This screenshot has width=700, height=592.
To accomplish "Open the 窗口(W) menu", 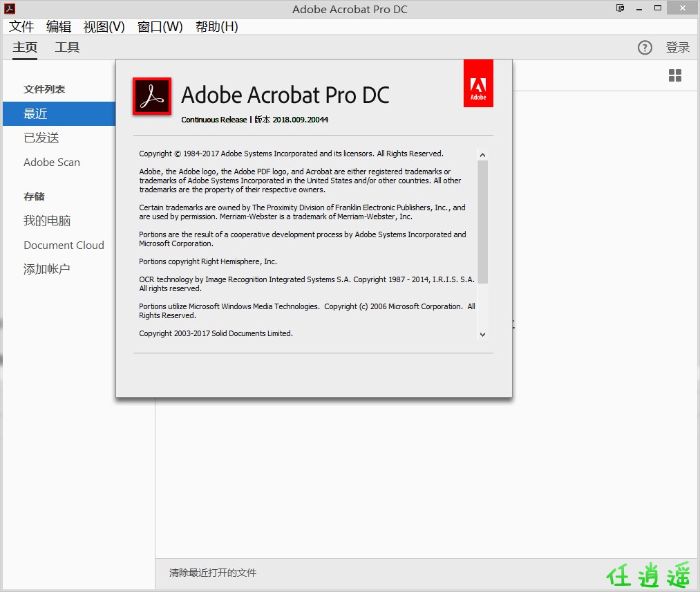I will click(x=160, y=27).
